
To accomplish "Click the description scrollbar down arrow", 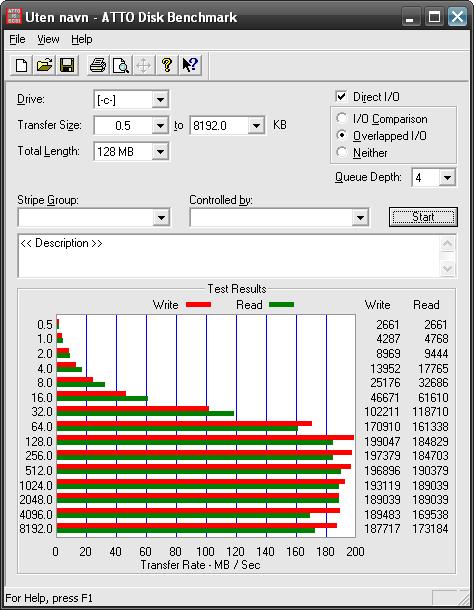I will 448,268.
